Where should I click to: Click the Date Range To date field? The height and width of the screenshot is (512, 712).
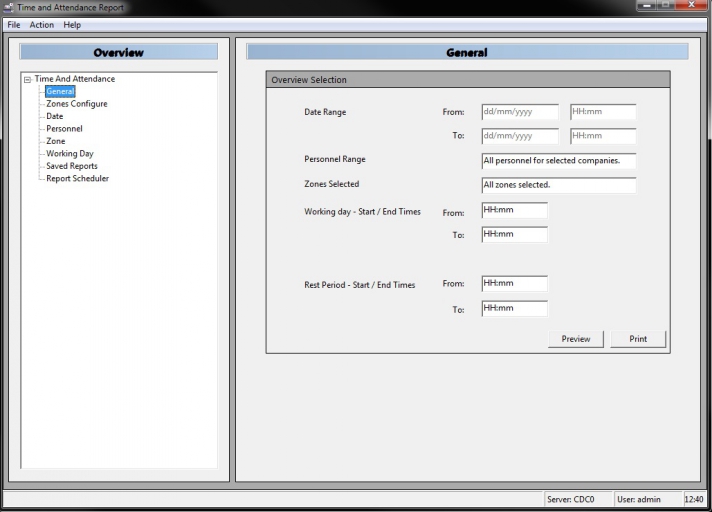[520, 136]
